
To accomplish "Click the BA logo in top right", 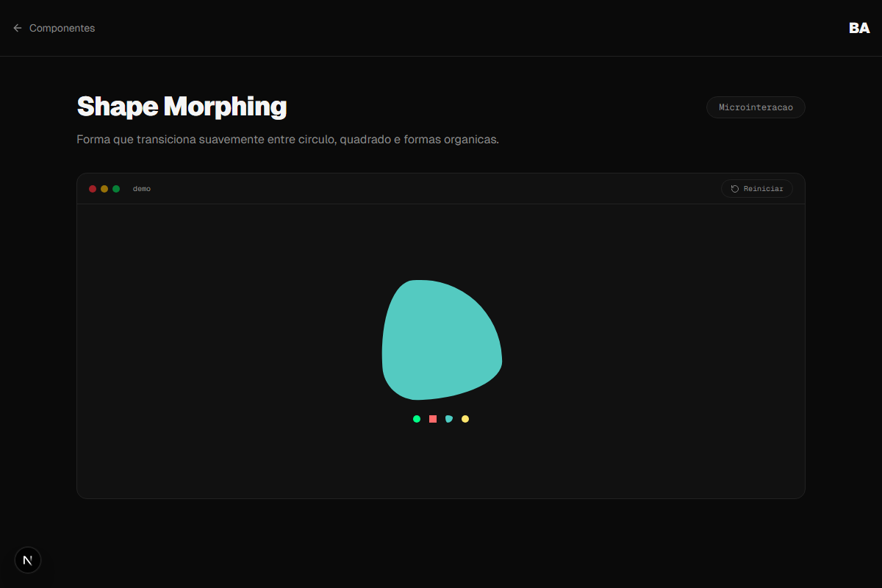I will tap(858, 28).
